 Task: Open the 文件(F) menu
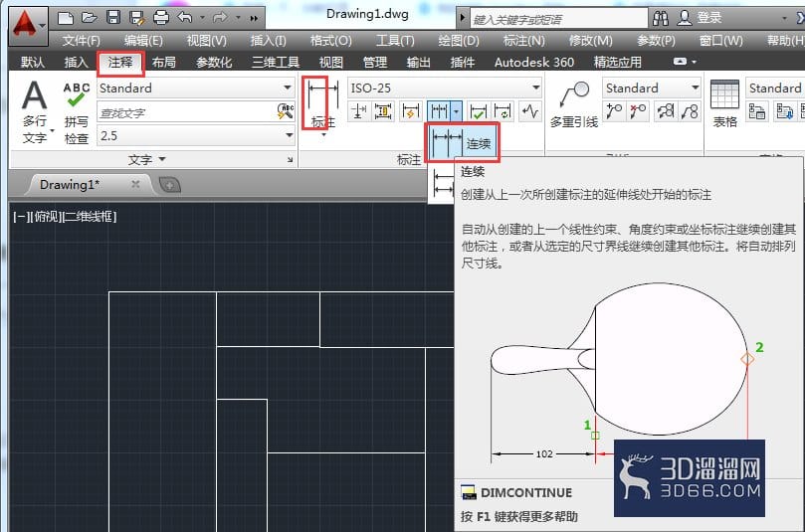pos(82,40)
